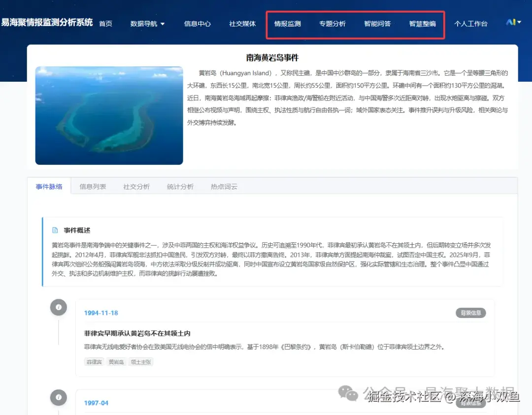Image resolution: width=532 pixels, height=415 pixels.
Task: Select 社交媒体 in the top navigation
Action: [242, 23]
